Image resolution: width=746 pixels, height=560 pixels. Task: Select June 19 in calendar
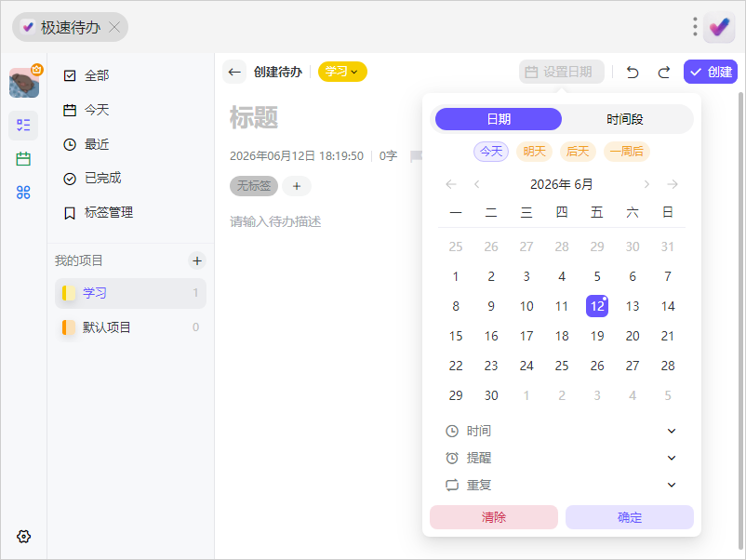pos(597,336)
